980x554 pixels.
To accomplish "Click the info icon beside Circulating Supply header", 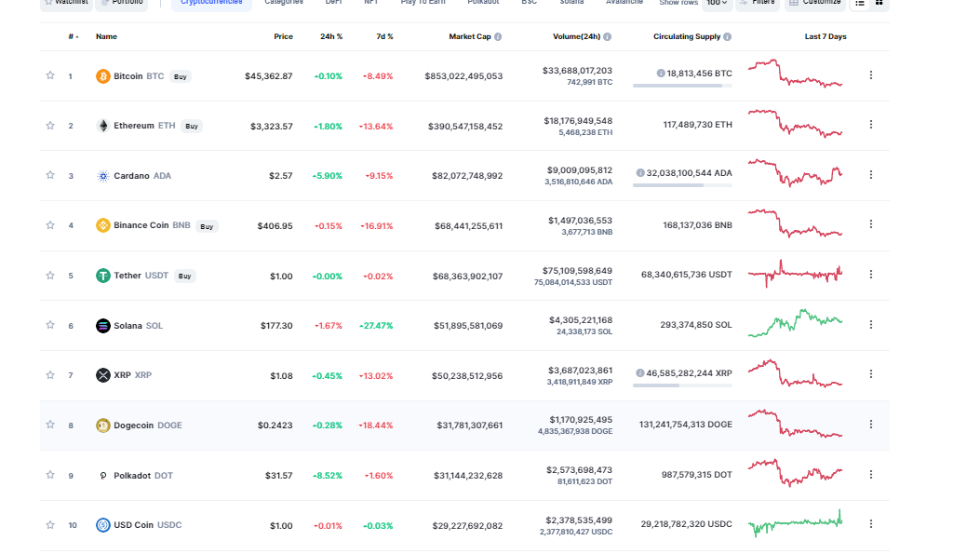I will (x=728, y=37).
